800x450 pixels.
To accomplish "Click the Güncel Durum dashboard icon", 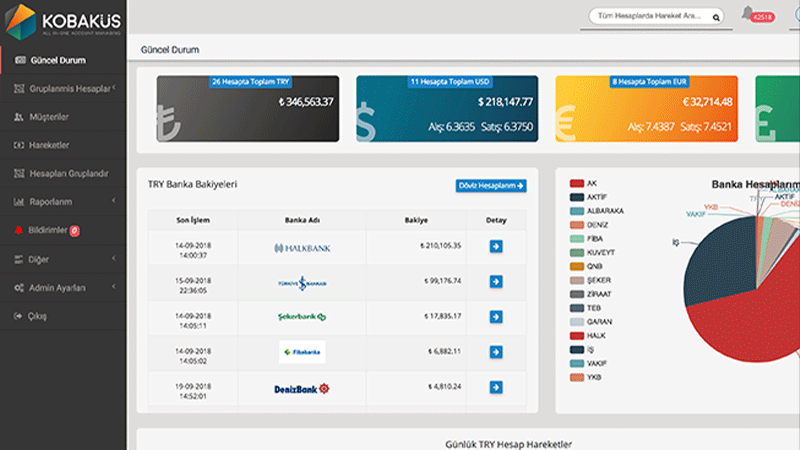I will point(20,60).
